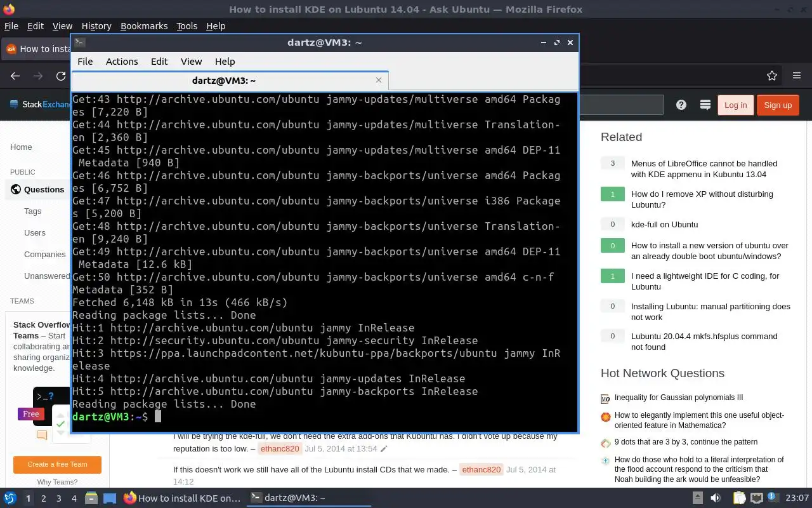Open Stack Exchange help circle icon
This screenshot has height=508, width=812.
tap(681, 105)
